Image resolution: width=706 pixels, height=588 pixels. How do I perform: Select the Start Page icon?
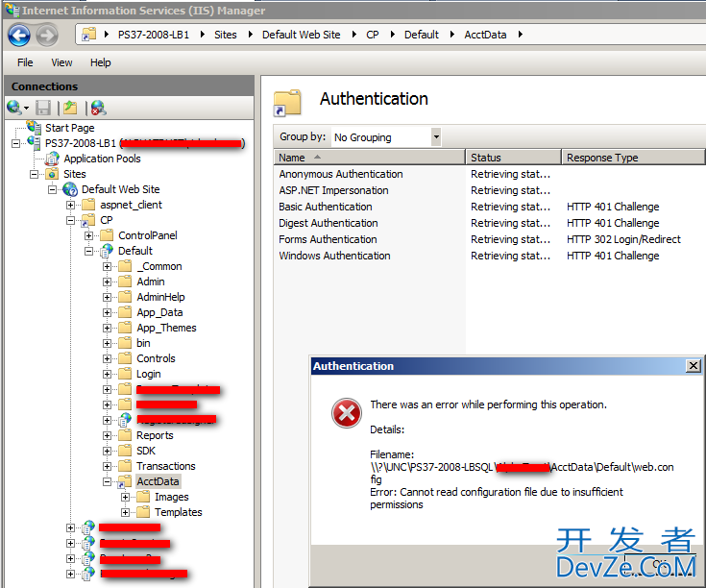(x=34, y=128)
